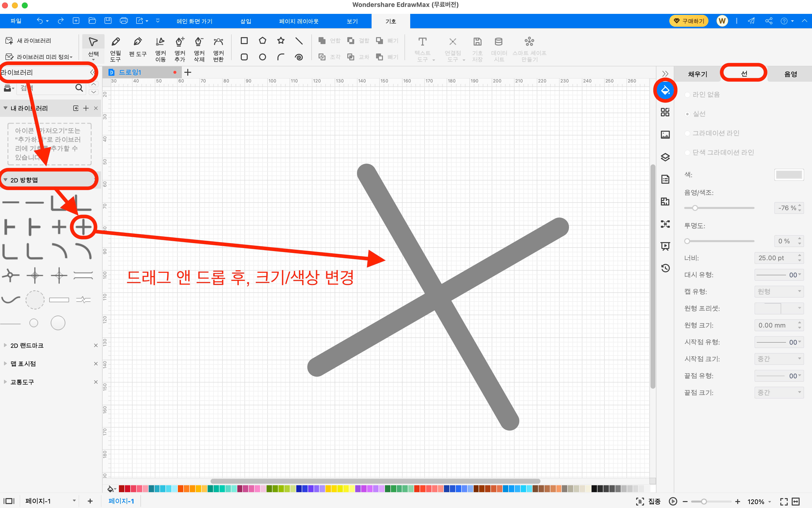The image size is (812, 508).
Task: Open the 페이지 레이아웃 ribbon tab
Action: tap(298, 21)
